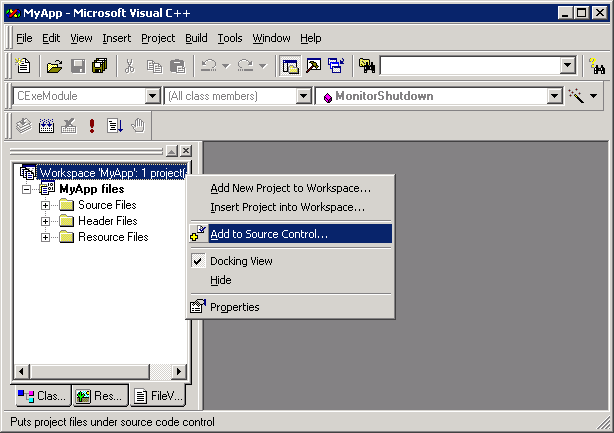Open the Build menu
614x433 pixels.
click(196, 38)
